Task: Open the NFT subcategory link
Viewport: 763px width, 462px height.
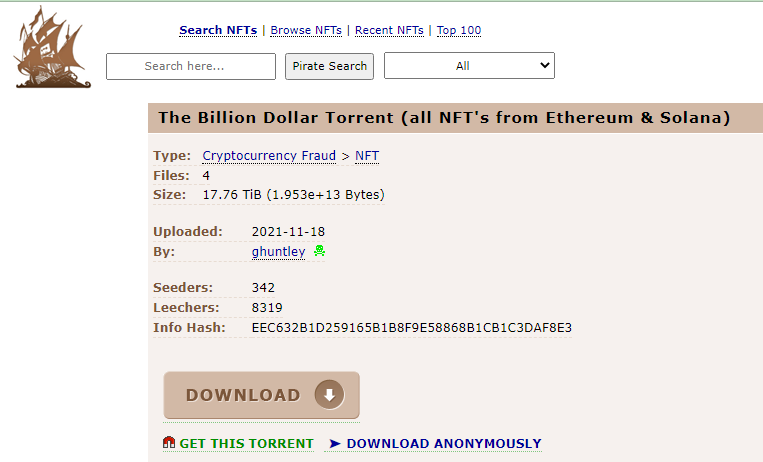Action: pyautogui.click(x=367, y=156)
